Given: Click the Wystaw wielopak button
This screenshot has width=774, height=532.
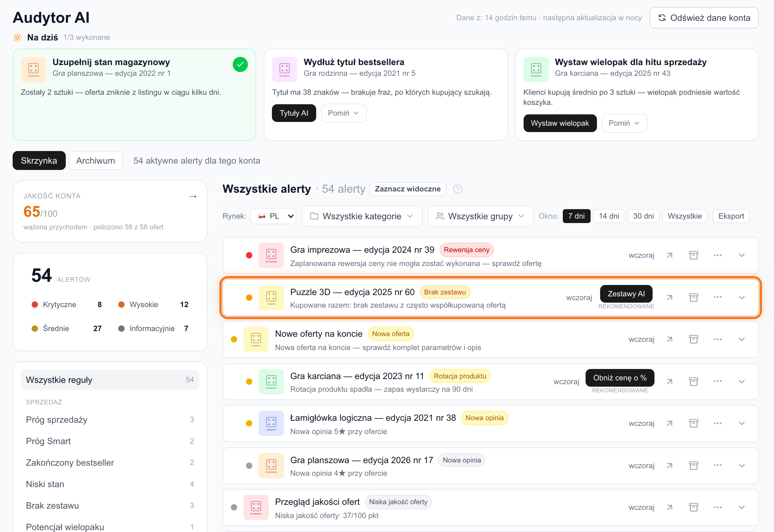Looking at the screenshot, I should [560, 123].
